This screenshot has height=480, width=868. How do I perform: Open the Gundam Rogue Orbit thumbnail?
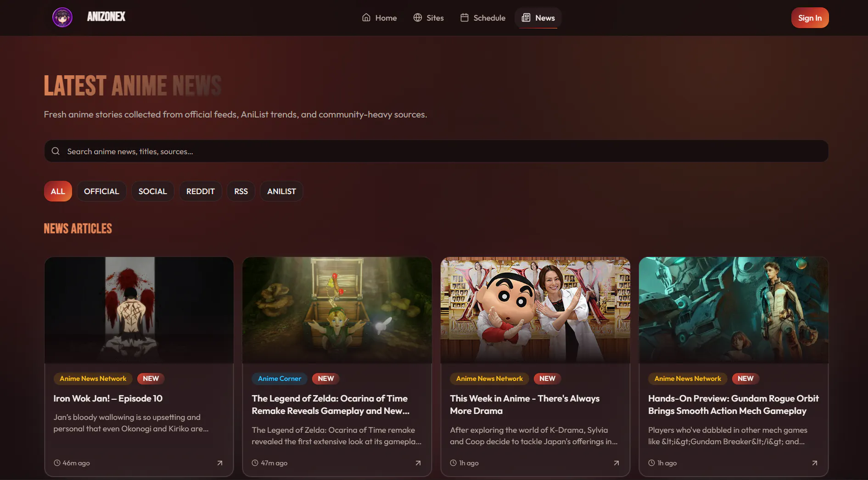point(734,310)
